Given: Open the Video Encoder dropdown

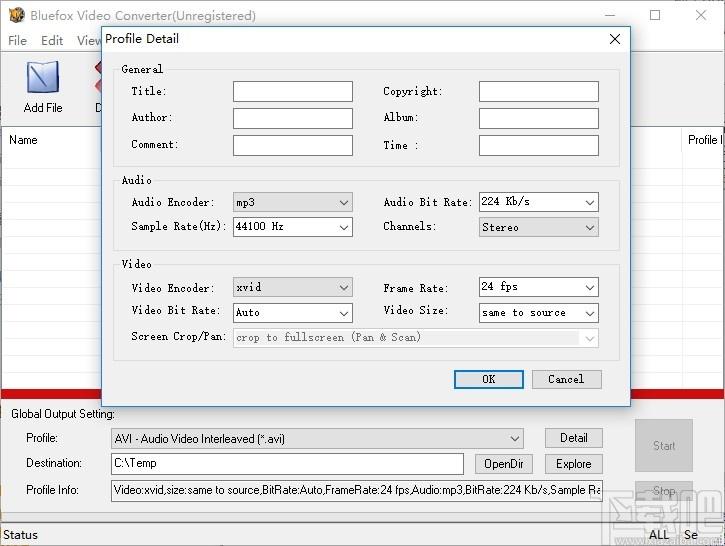Looking at the screenshot, I should pos(293,287).
